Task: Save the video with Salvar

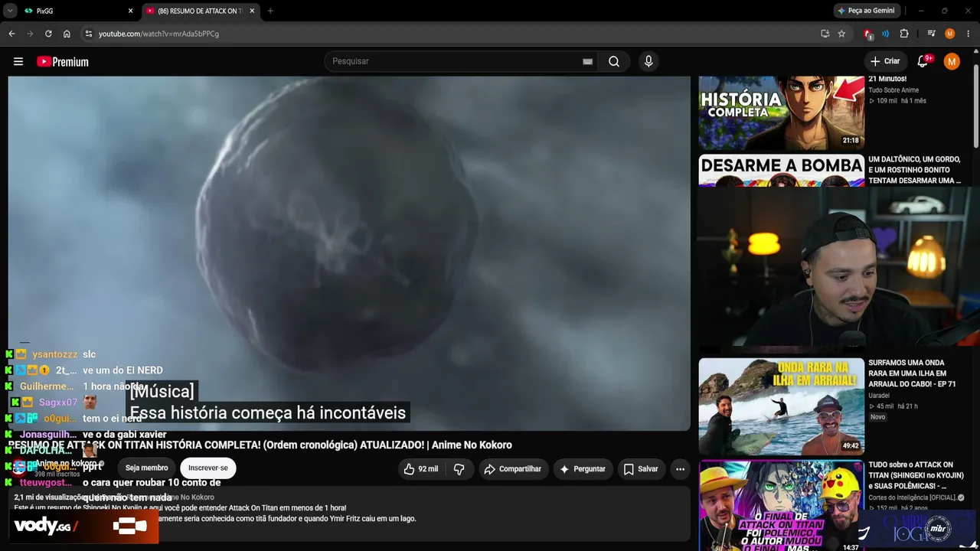Action: tap(641, 469)
